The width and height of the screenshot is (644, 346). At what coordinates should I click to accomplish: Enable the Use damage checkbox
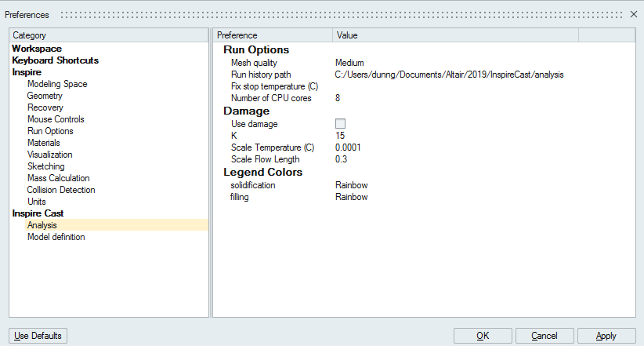(x=340, y=123)
